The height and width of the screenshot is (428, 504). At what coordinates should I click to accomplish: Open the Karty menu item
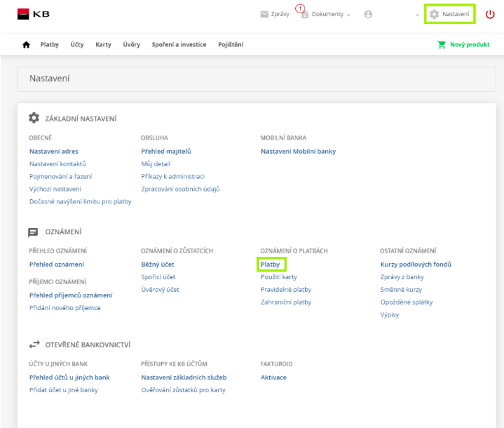click(x=103, y=45)
